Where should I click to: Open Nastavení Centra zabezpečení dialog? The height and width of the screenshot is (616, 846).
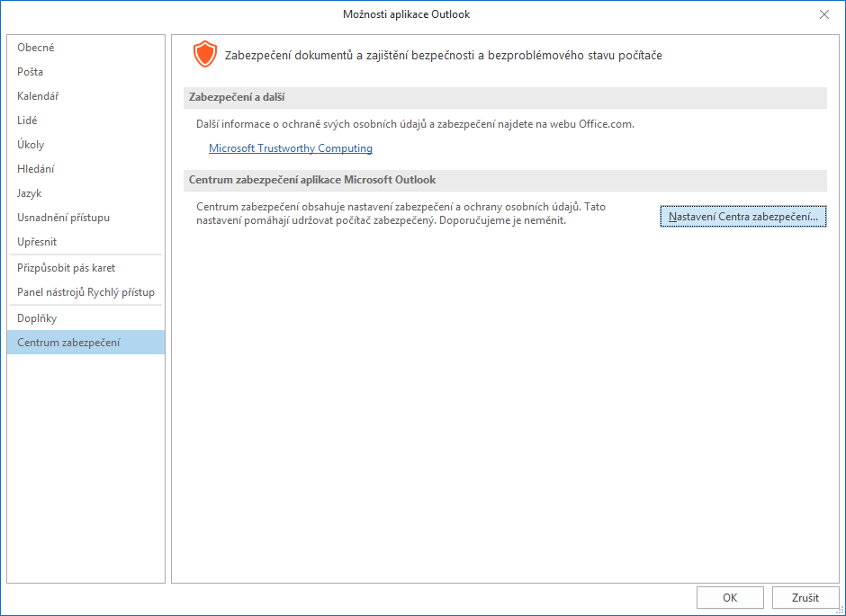[742, 217]
